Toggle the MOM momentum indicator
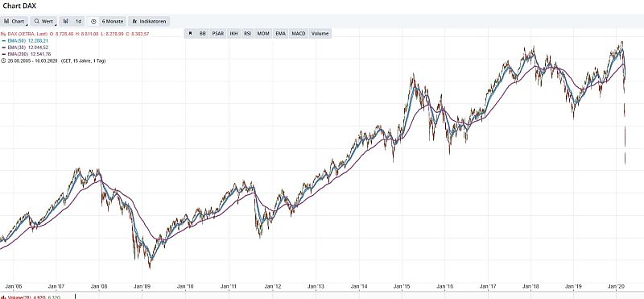The image size is (644, 299). (263, 33)
